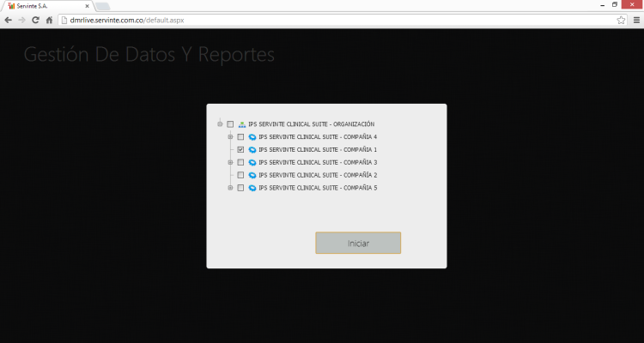Open the Chrome hamburger menu
The height and width of the screenshot is (343, 644).
[x=635, y=20]
